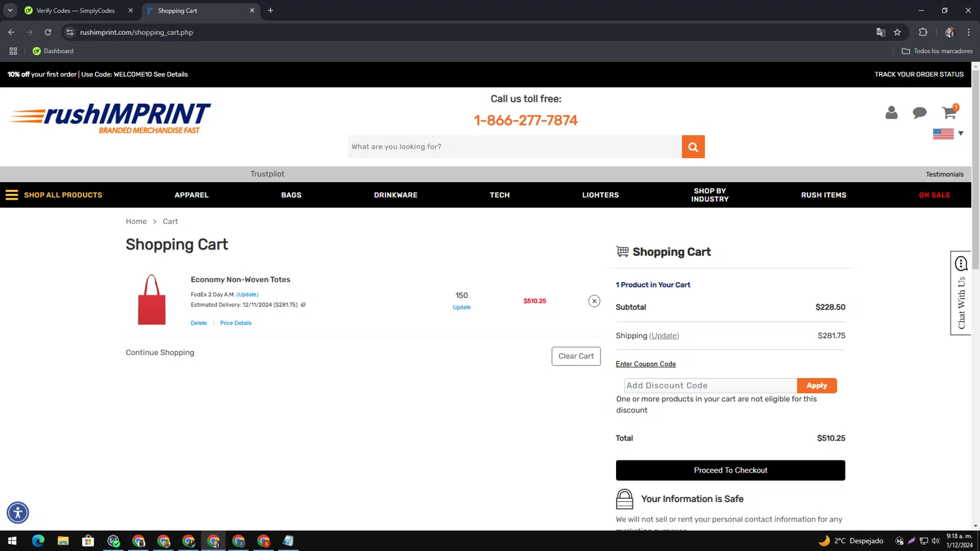Open the Tech menu
The image size is (980, 551).
point(500,195)
